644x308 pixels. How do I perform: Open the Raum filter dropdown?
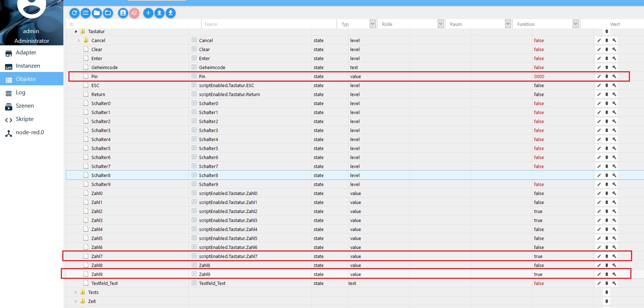(508, 24)
